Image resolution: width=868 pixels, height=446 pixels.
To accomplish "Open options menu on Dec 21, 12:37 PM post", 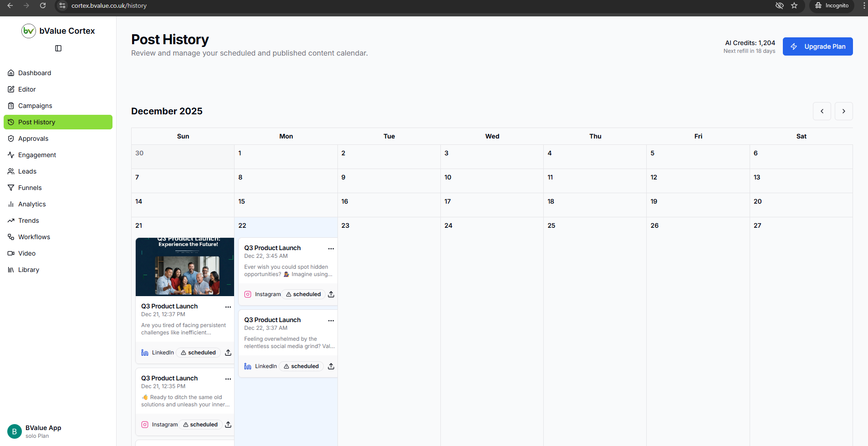I will point(228,307).
